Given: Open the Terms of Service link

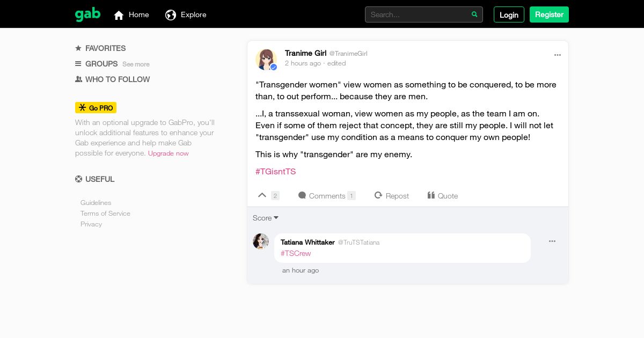Looking at the screenshot, I should coord(105,214).
